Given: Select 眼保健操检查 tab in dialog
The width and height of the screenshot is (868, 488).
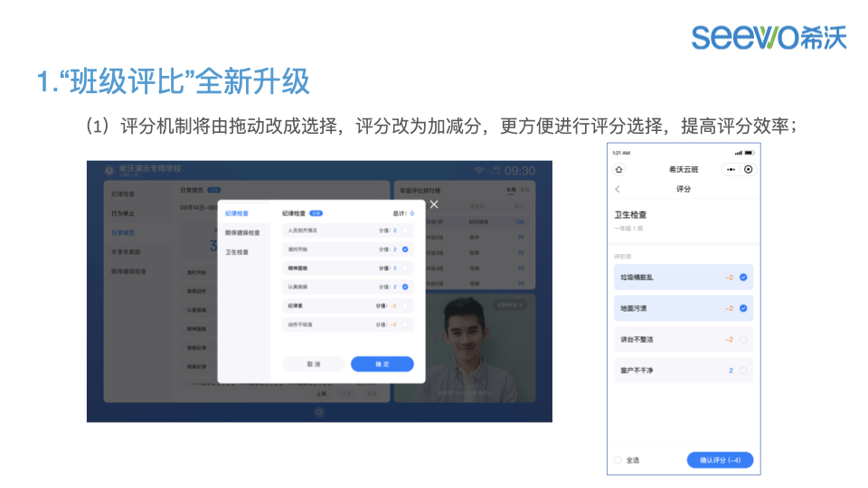Looking at the screenshot, I should pos(242,232).
